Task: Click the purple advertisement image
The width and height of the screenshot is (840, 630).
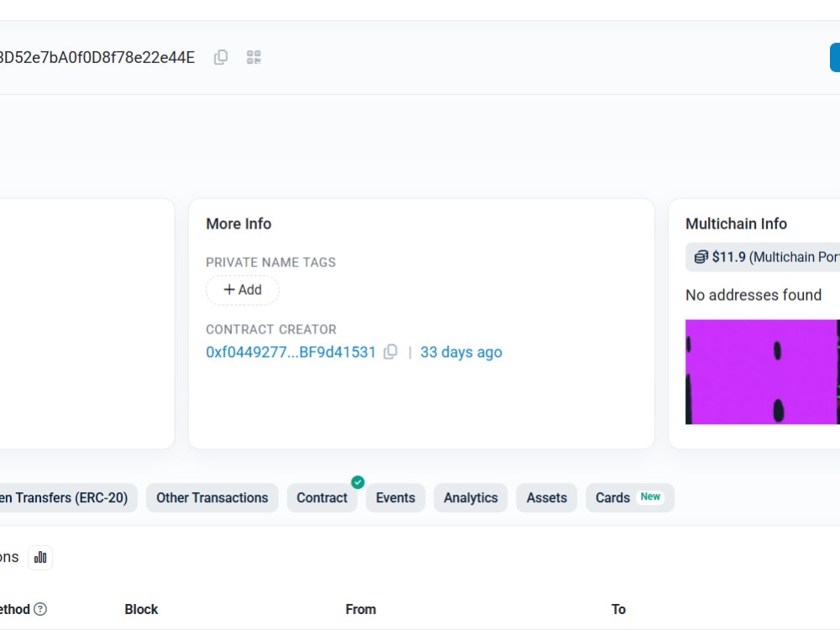Action: 763,372
